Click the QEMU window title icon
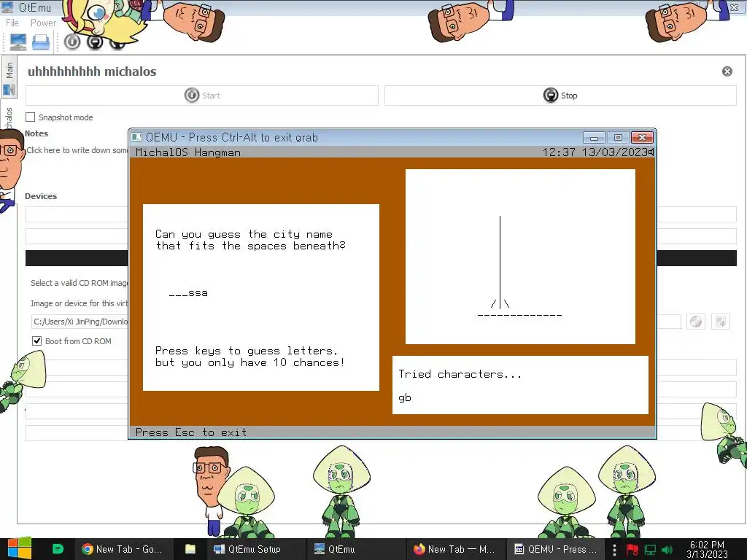The height and width of the screenshot is (560, 747). [x=136, y=137]
